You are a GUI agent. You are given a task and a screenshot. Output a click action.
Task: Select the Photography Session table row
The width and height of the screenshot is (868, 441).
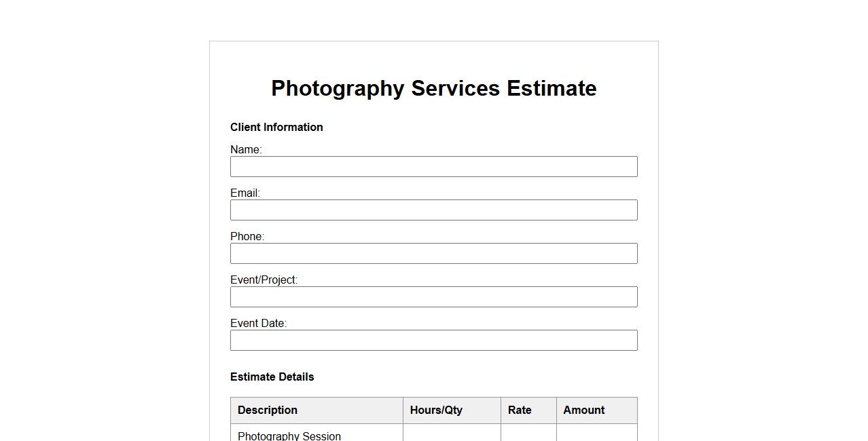(289, 436)
